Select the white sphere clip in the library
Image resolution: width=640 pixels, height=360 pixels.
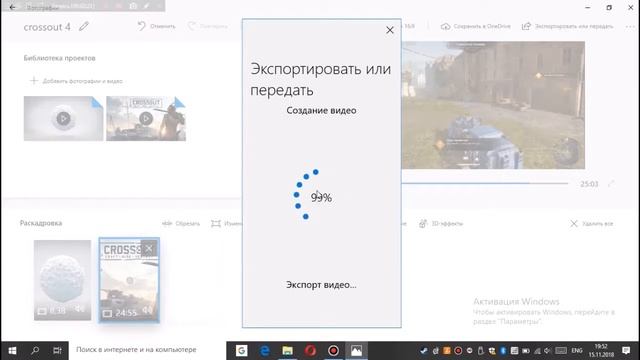click(63, 118)
